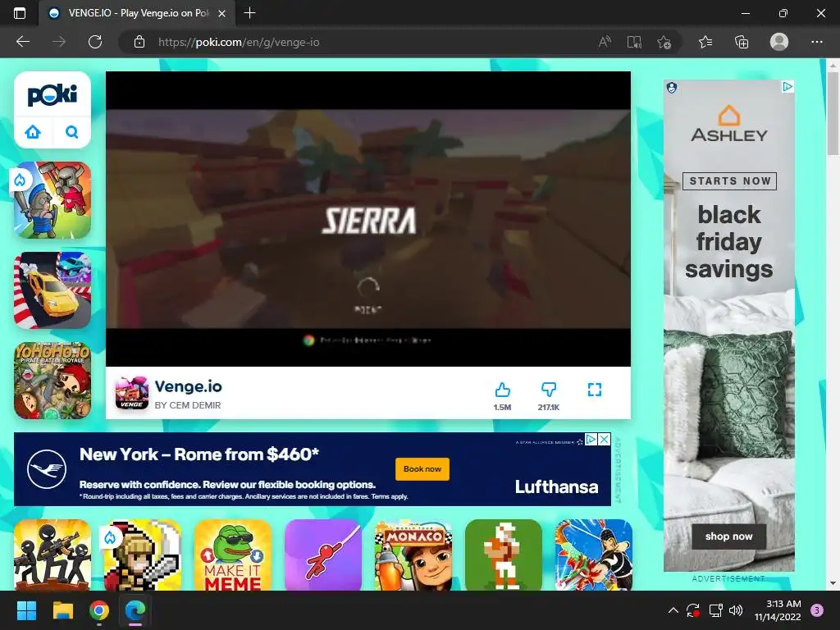This screenshot has height=630, width=840.
Task: View site information lock icon
Action: pos(139,42)
